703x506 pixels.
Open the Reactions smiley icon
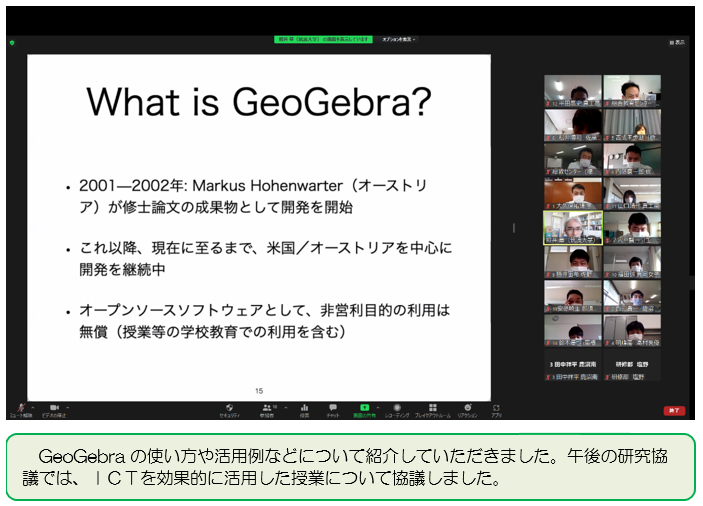(x=468, y=407)
